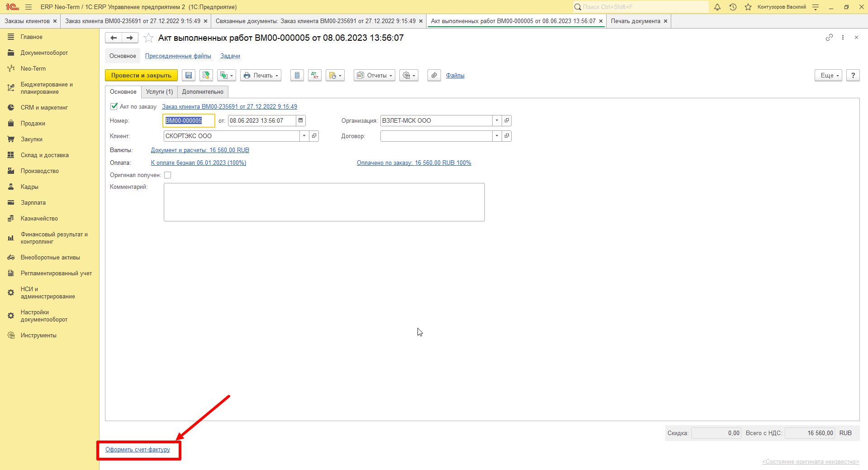Screen dimensions: 868x470
Task: Open Оплачено по заказу link
Action: pos(414,163)
